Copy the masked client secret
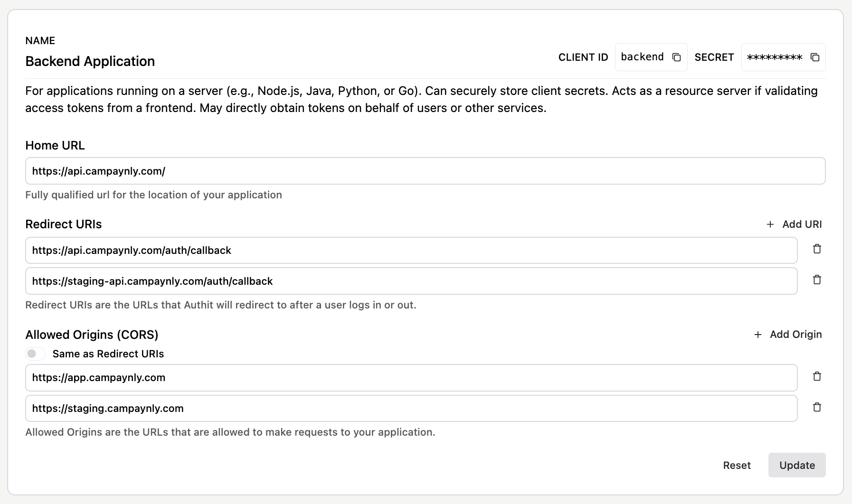Viewport: 852px width, 504px height. coord(815,57)
